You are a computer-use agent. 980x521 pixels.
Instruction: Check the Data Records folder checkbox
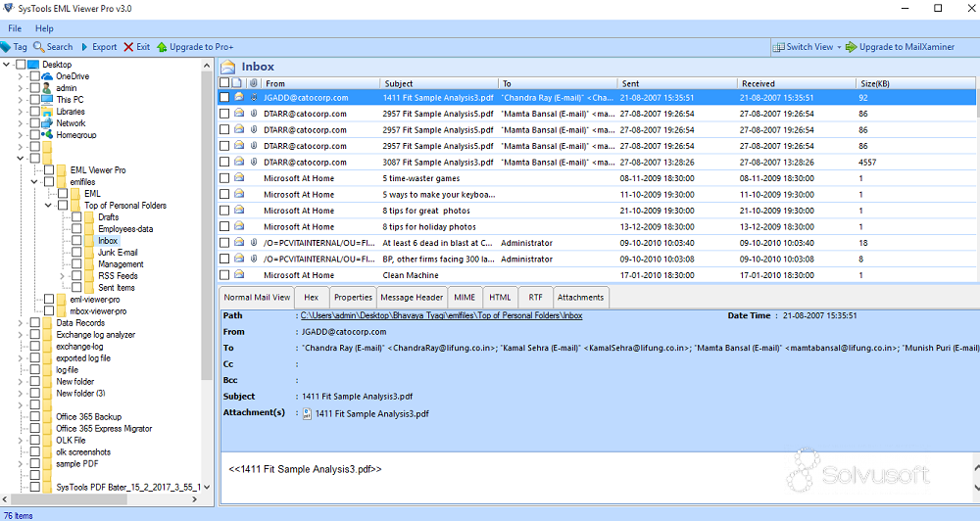click(x=35, y=323)
